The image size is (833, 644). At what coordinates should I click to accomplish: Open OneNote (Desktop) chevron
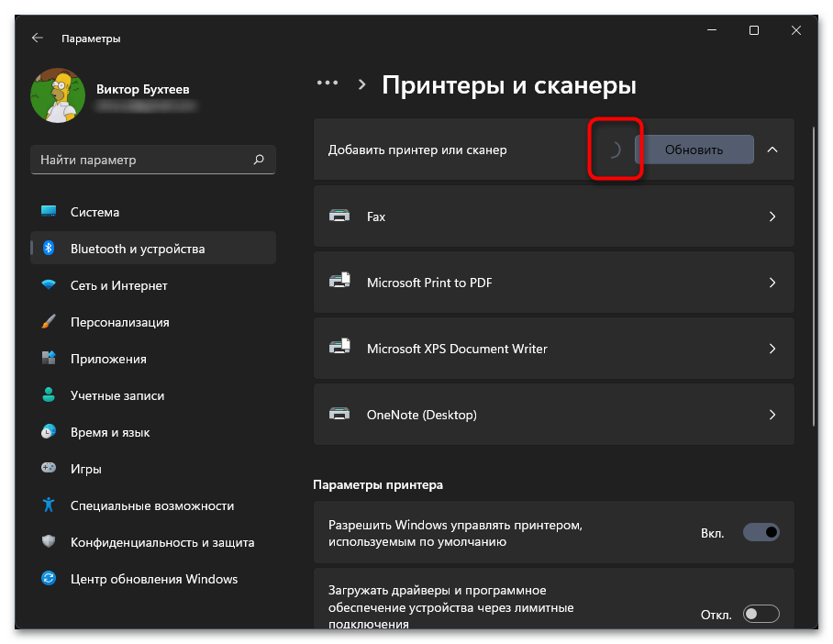coord(772,414)
